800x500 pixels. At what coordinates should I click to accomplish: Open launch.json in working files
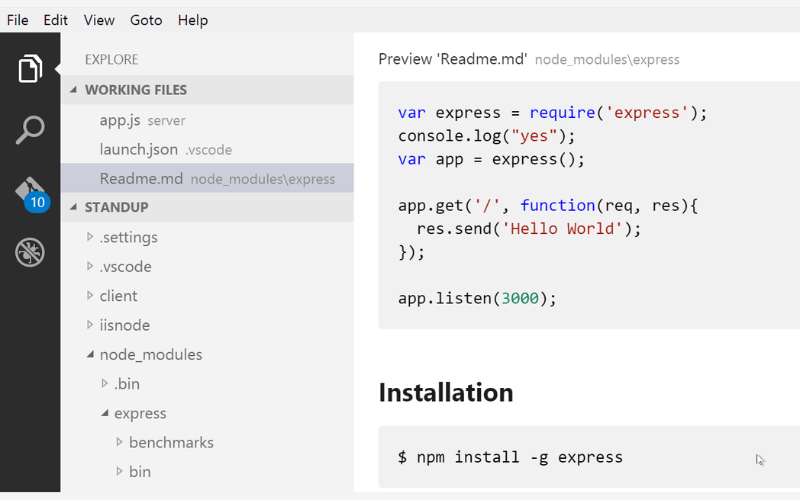coord(138,149)
